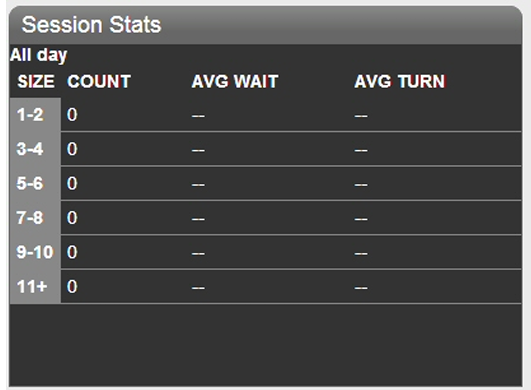The image size is (531, 390).
Task: Click the COUNT column header
Action: pos(99,82)
